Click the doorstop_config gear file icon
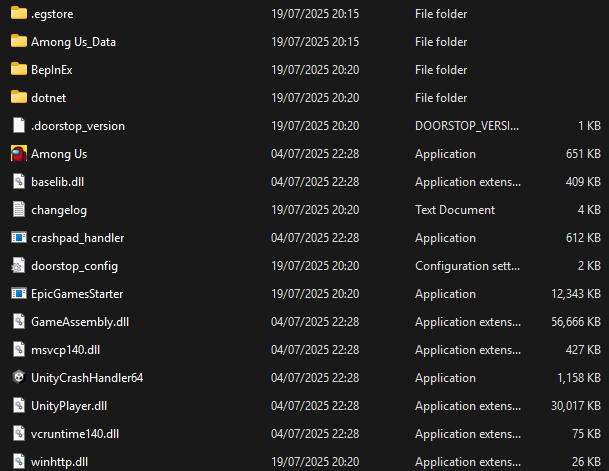This screenshot has height=471, width=609. [x=18, y=266]
